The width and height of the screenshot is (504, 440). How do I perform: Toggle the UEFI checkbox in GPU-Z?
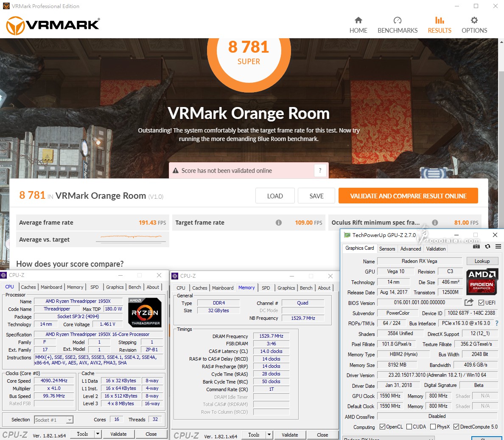pyautogui.click(x=481, y=302)
